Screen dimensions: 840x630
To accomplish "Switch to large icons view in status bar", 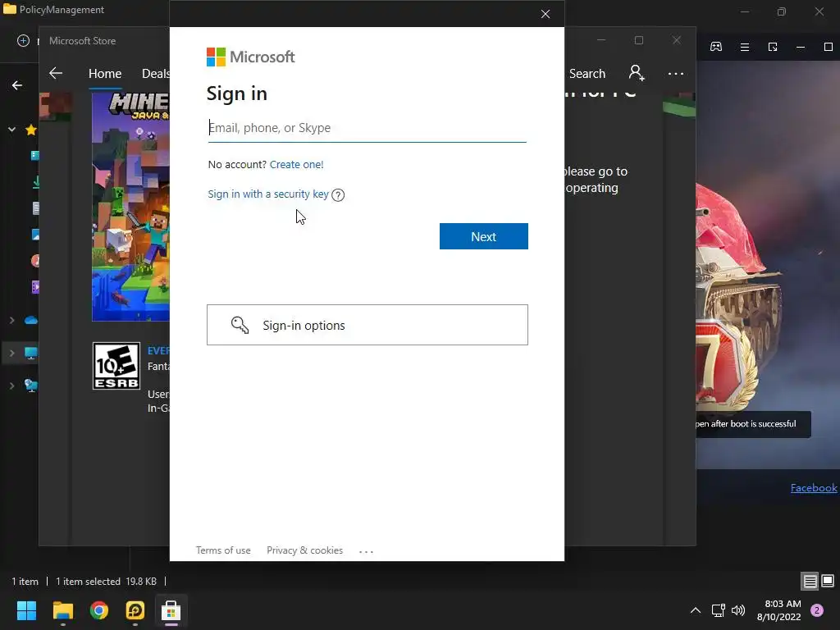I will pyautogui.click(x=828, y=581).
